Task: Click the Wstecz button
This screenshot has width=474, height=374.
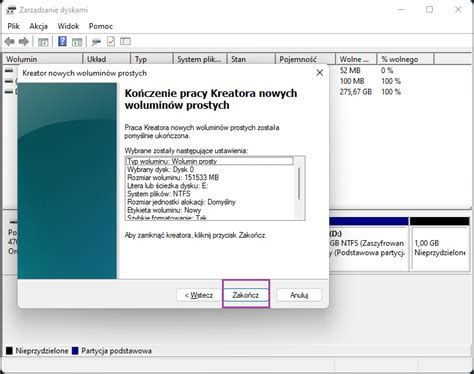Action: [199, 295]
